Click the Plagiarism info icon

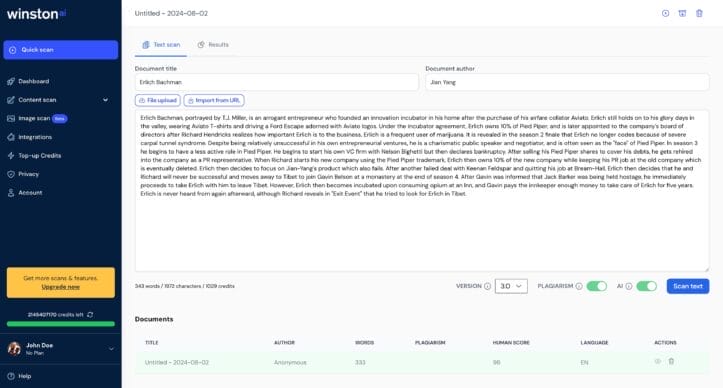(579, 286)
